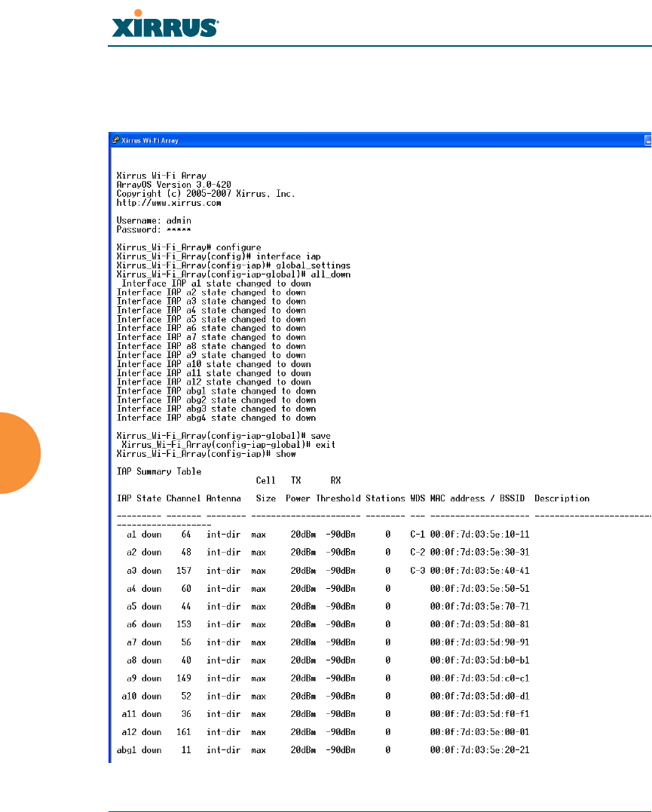Click the 'show' command prompt line
The height and width of the screenshot is (812, 652).
pyautogui.click(x=206, y=454)
